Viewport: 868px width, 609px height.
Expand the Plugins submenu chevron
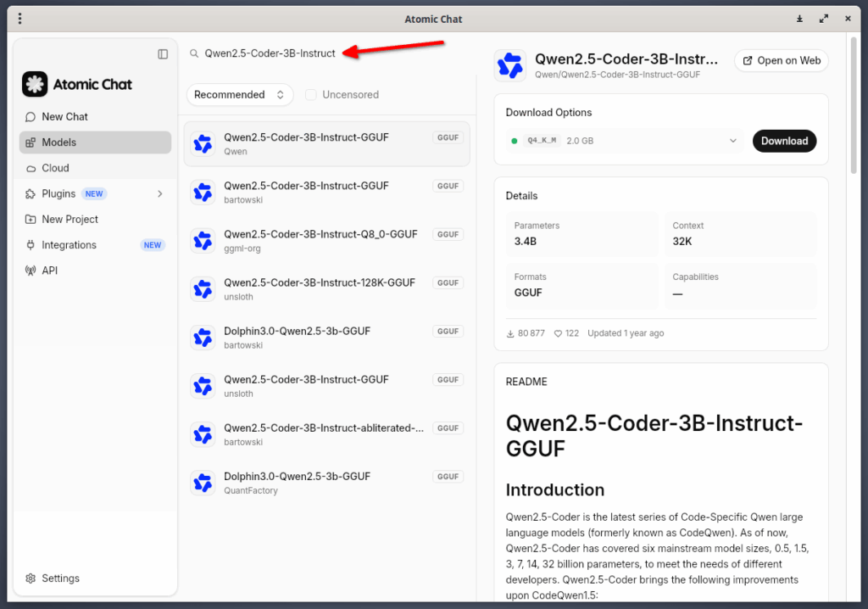point(160,194)
